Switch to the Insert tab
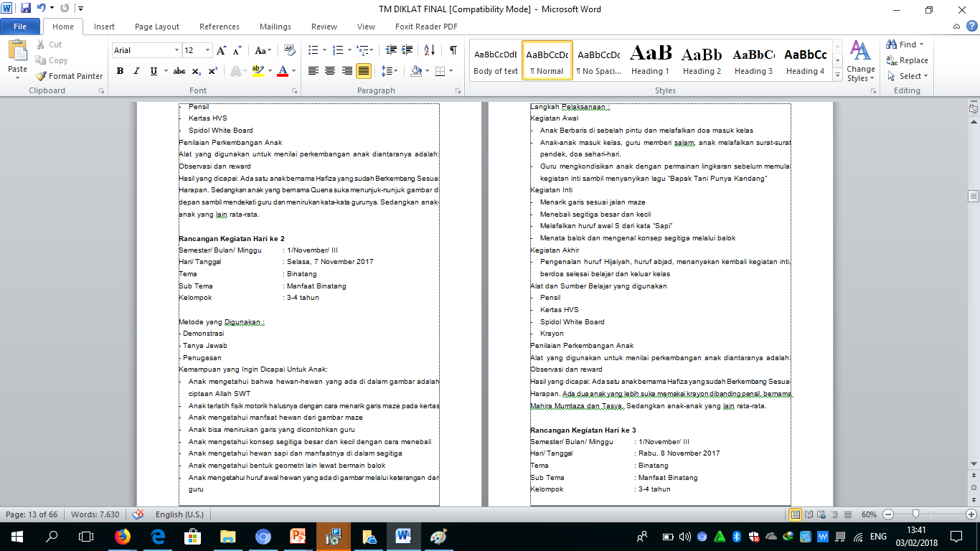 104,27
